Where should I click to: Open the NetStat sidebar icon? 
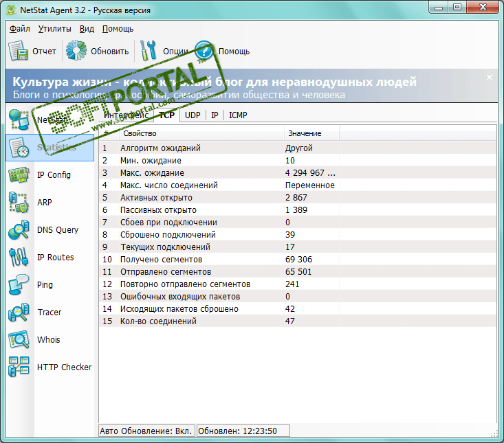(19, 120)
